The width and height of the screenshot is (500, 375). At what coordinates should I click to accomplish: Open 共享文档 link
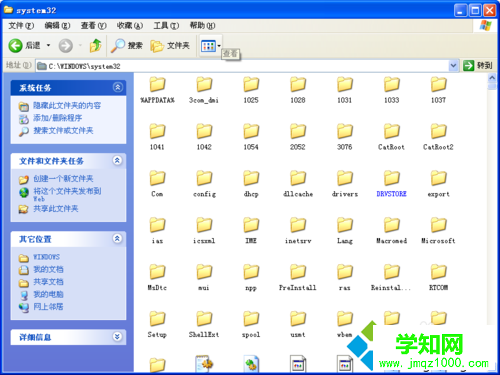click(x=48, y=282)
